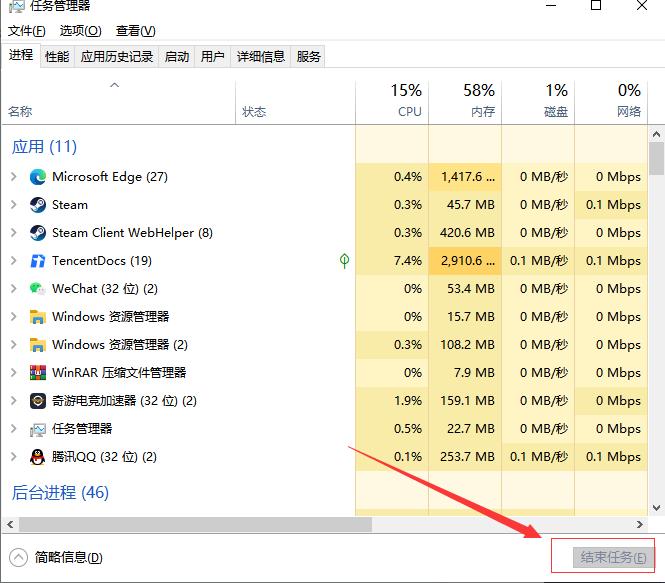This screenshot has width=665, height=583.
Task: Click the vertical scrollbar up arrow
Action: pyautogui.click(x=657, y=134)
